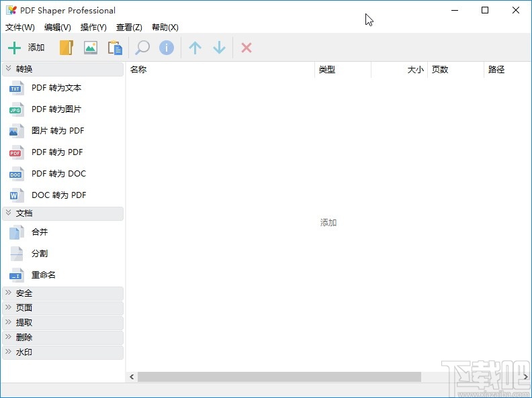Click the scrollbar left arrow
The image size is (532, 398).
(x=132, y=377)
